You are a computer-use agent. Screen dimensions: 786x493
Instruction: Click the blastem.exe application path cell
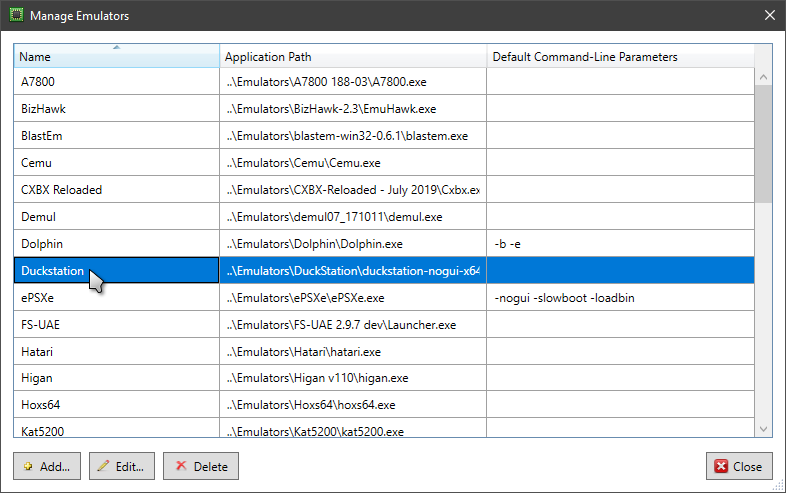click(x=353, y=135)
